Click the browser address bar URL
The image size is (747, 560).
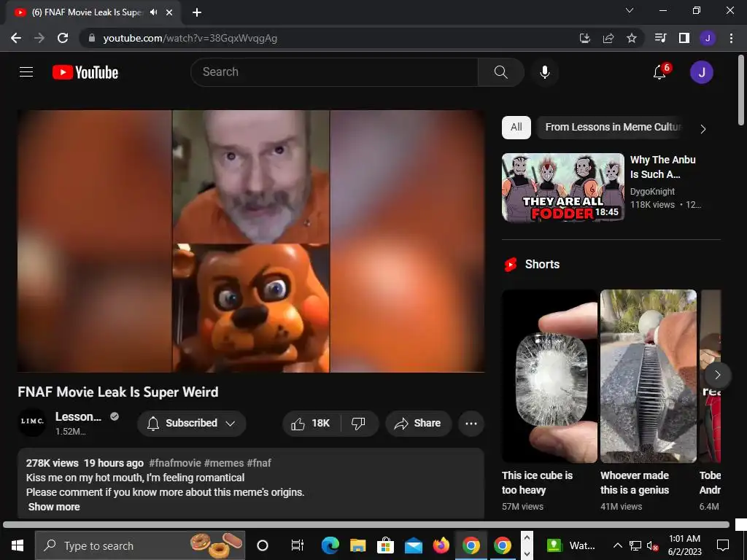(190, 38)
